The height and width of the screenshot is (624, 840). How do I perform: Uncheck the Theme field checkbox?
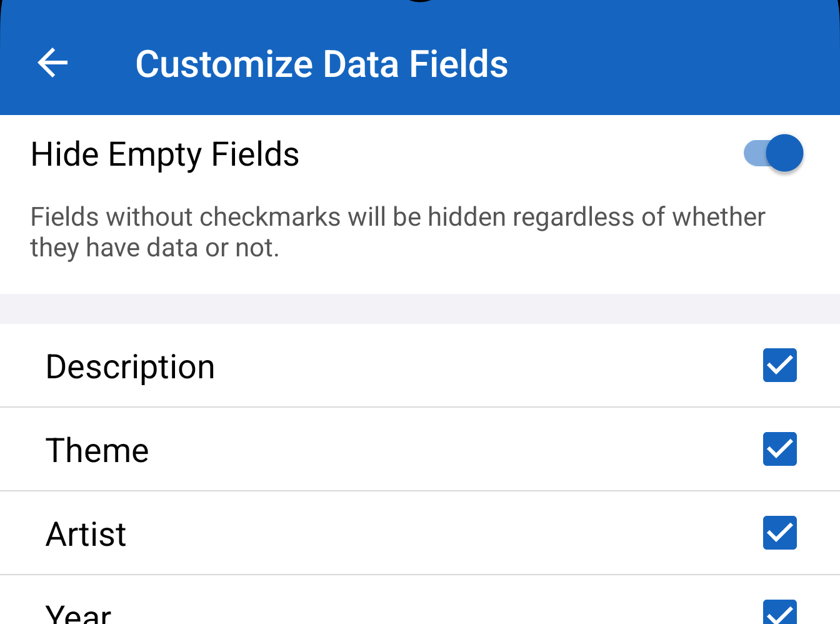pyautogui.click(x=779, y=449)
